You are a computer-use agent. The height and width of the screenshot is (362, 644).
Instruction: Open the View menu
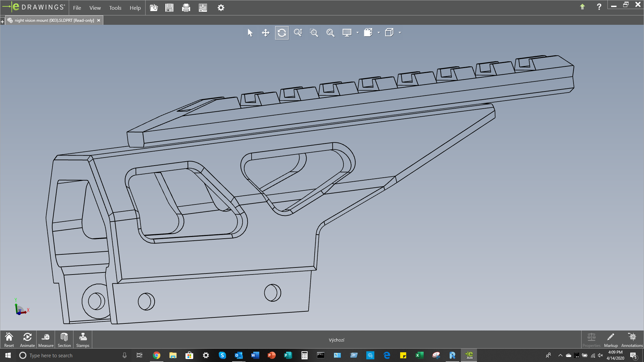pos(95,8)
